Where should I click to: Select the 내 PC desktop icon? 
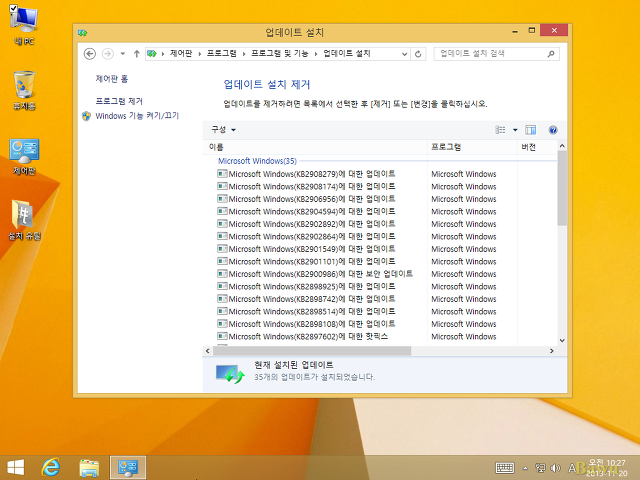(24, 25)
